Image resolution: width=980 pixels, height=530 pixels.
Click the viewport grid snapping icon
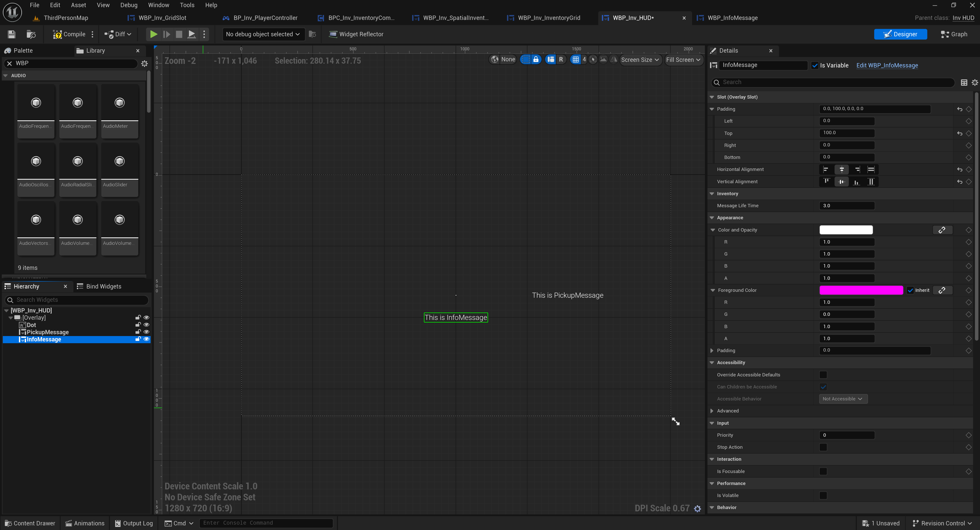pyautogui.click(x=576, y=59)
